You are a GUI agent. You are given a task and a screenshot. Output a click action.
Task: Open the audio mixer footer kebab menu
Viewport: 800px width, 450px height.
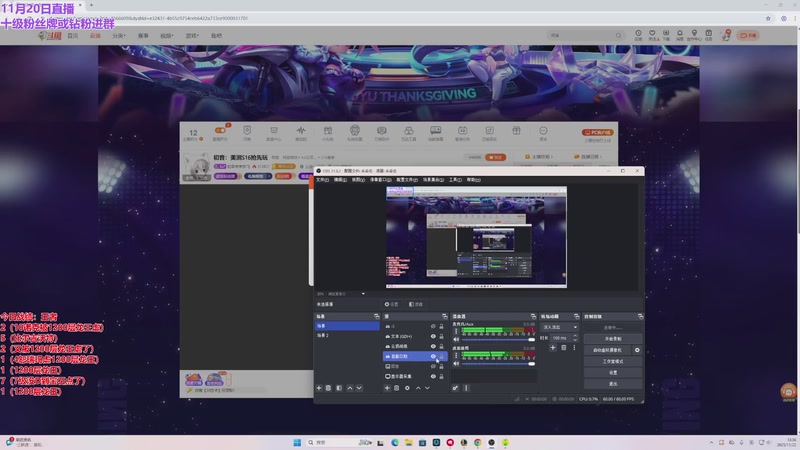pyautogui.click(x=466, y=388)
